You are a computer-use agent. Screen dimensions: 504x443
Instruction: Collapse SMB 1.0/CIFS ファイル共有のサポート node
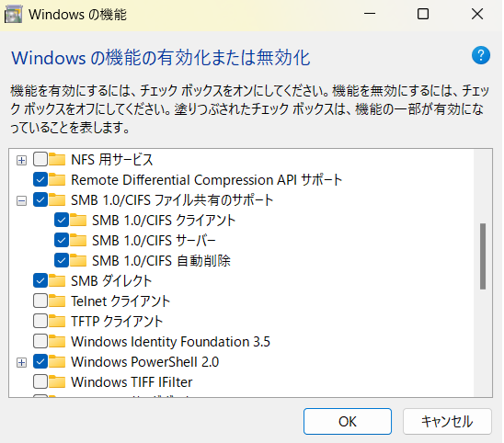point(21,200)
